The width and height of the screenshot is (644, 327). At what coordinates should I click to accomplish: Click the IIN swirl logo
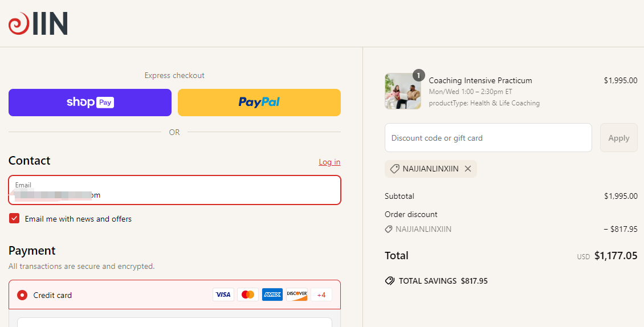[38, 23]
